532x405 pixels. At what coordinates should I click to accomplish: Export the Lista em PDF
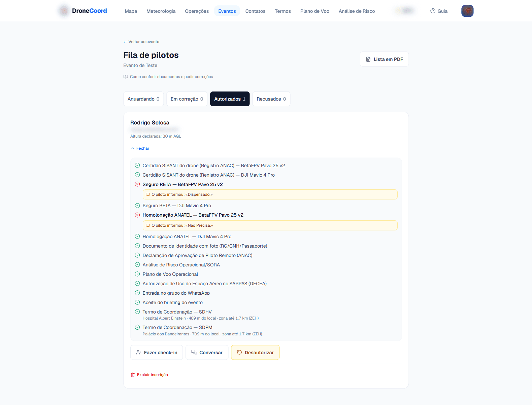click(384, 59)
